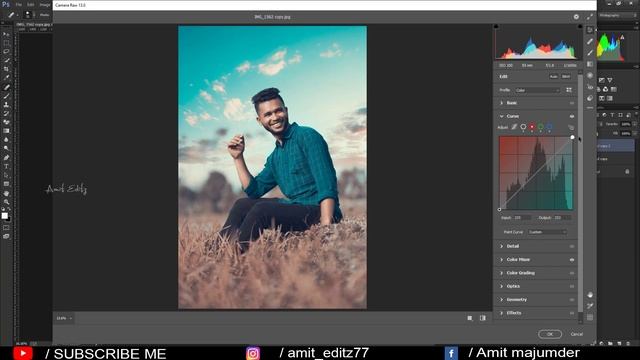Select the History Brush tool

(x=6, y=113)
